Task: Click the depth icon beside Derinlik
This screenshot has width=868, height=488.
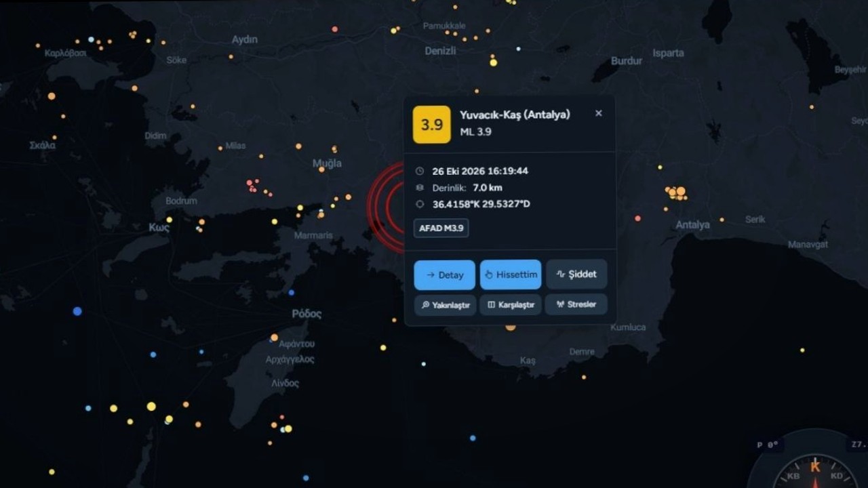Action: coord(420,188)
